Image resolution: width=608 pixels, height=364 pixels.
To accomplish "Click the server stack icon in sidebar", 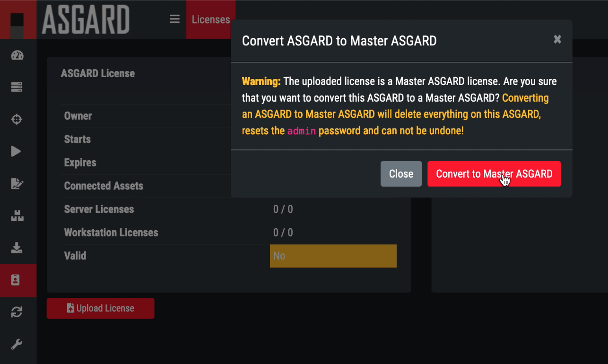I will [x=17, y=87].
